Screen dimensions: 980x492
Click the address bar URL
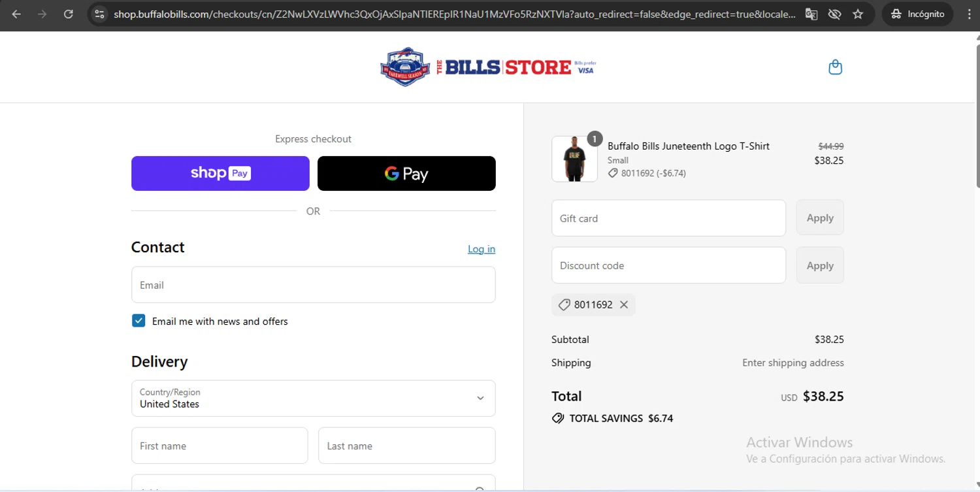point(454,14)
